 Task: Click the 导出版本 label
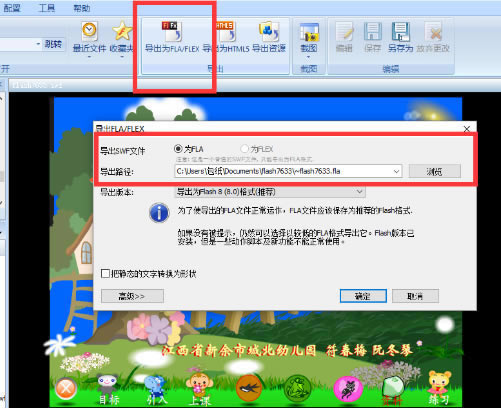(117, 192)
